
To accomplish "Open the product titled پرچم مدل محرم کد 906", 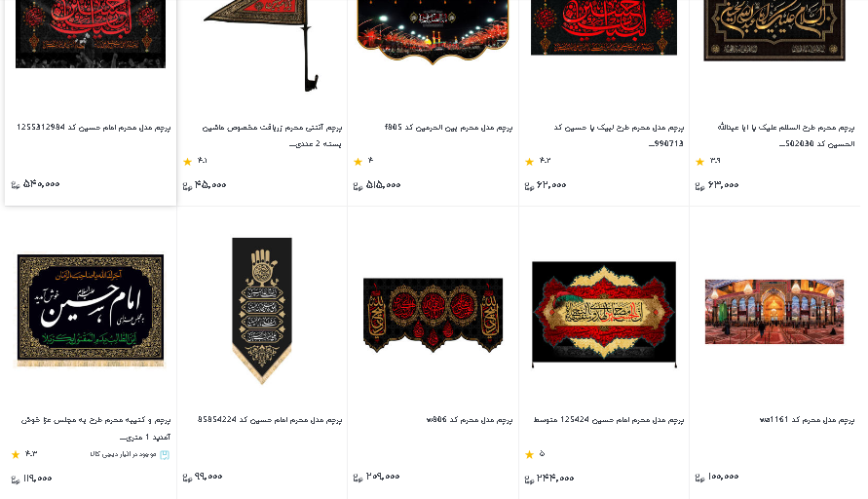I will [470, 420].
